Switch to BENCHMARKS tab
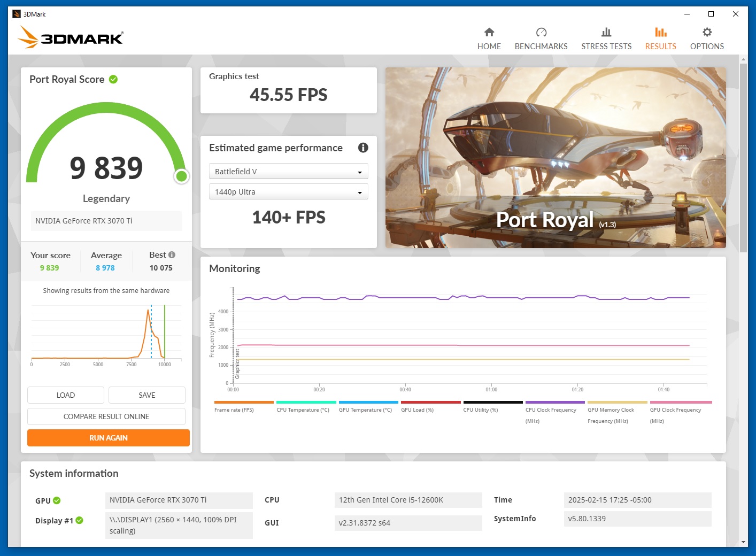The image size is (756, 556). pos(541,39)
